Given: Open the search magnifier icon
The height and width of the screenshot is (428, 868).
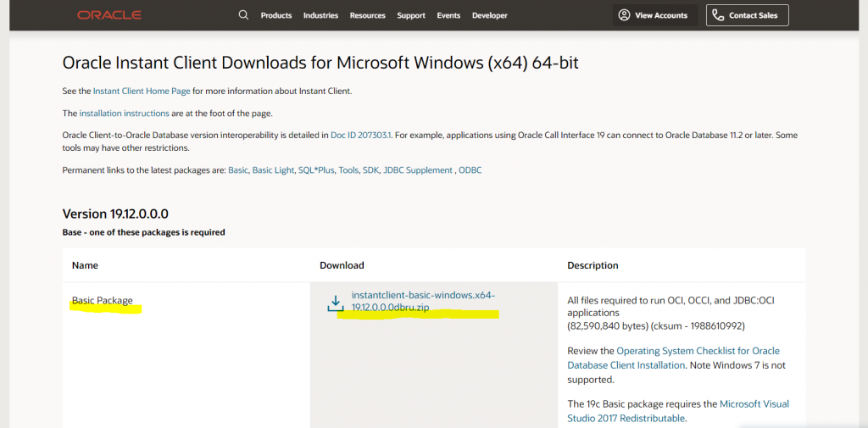Looking at the screenshot, I should click(x=243, y=15).
